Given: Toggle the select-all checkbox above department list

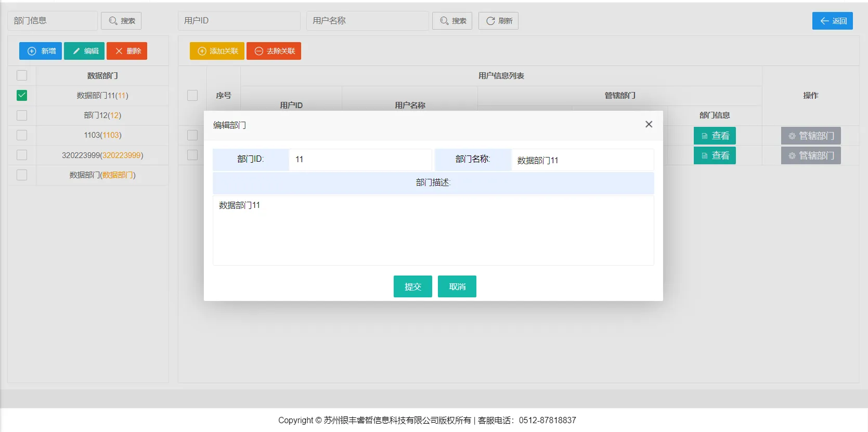Looking at the screenshot, I should (22, 75).
